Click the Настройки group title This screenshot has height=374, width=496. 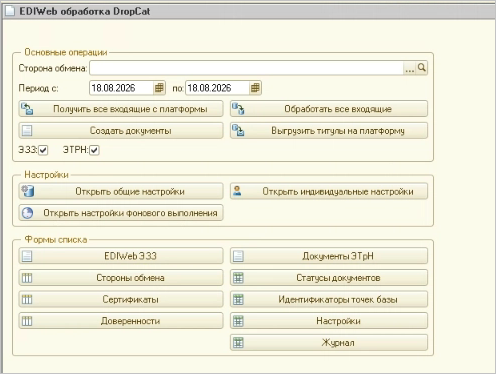pyautogui.click(x=46, y=175)
